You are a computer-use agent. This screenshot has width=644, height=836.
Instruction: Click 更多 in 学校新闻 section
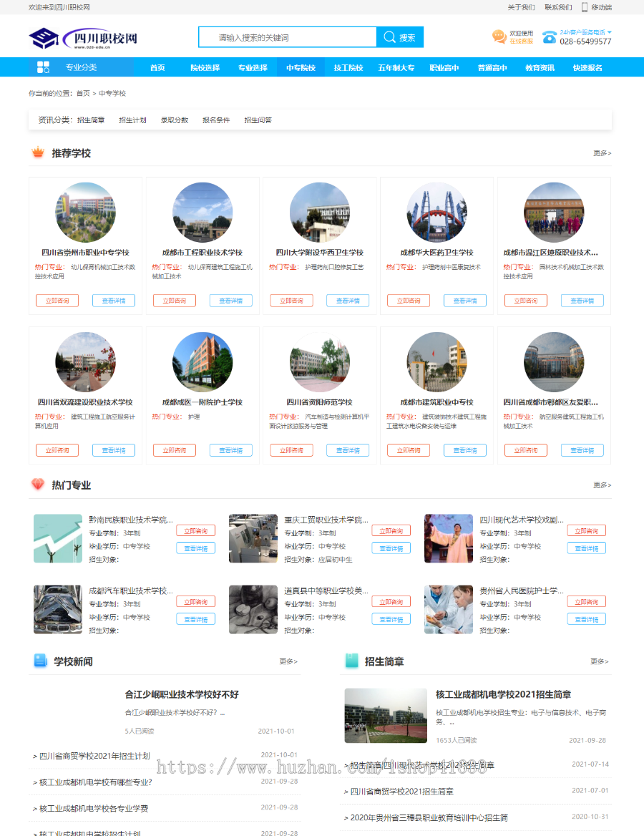pyautogui.click(x=288, y=661)
